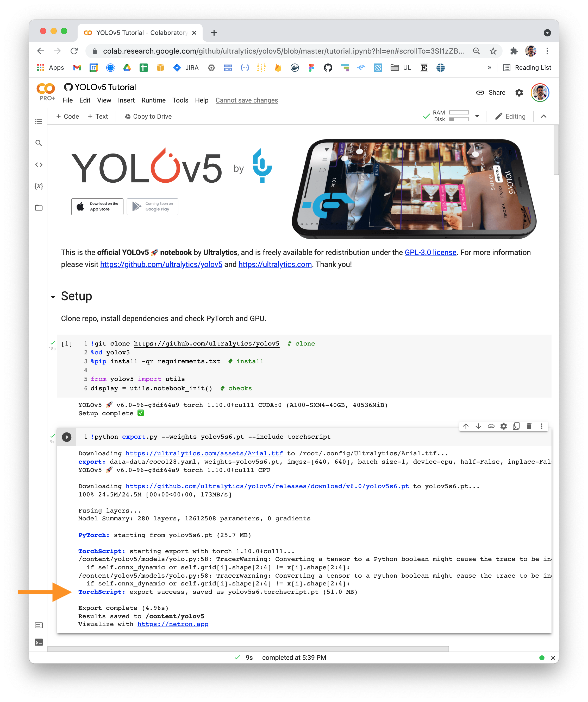Click the Table of contents sidebar icon
This screenshot has height=702, width=588.
click(40, 121)
